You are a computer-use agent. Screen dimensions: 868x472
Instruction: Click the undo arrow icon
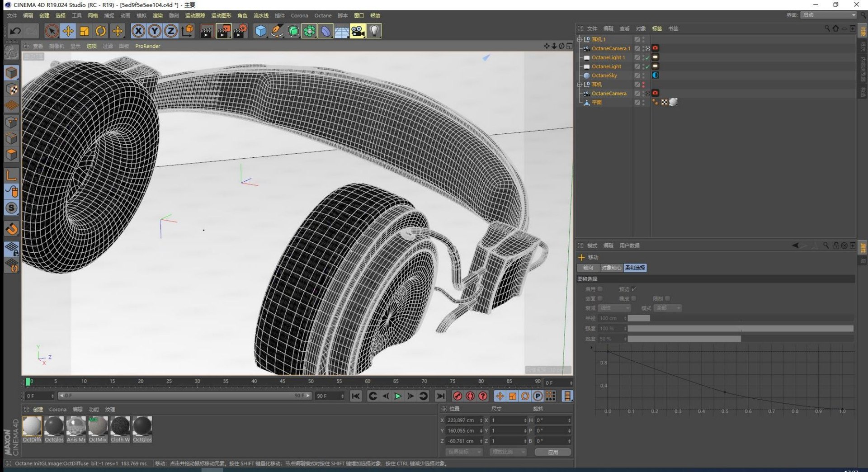pos(15,31)
